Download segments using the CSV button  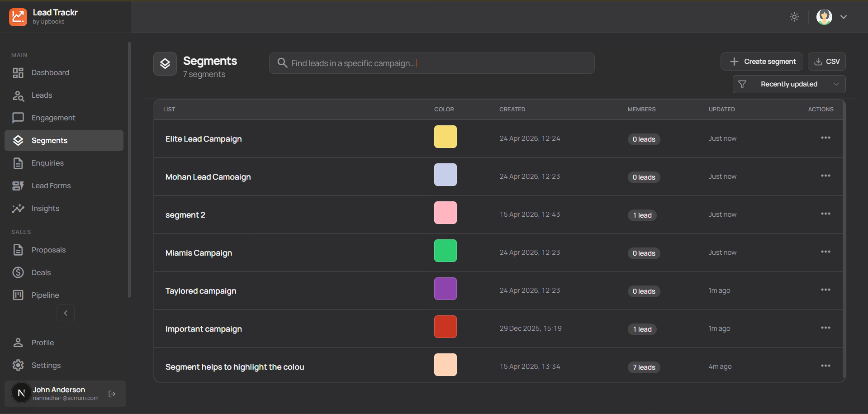coord(826,62)
